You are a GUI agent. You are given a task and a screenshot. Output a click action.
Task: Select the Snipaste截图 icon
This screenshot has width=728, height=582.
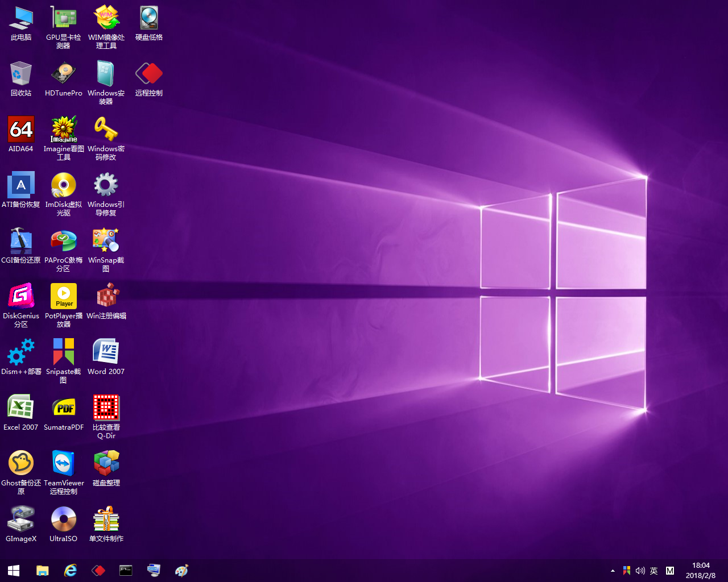tap(64, 361)
